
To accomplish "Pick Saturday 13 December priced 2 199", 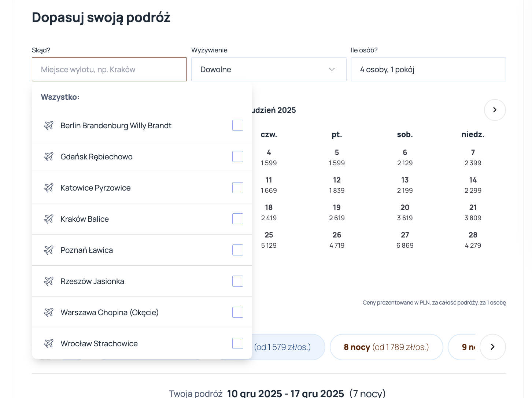I will (x=405, y=185).
